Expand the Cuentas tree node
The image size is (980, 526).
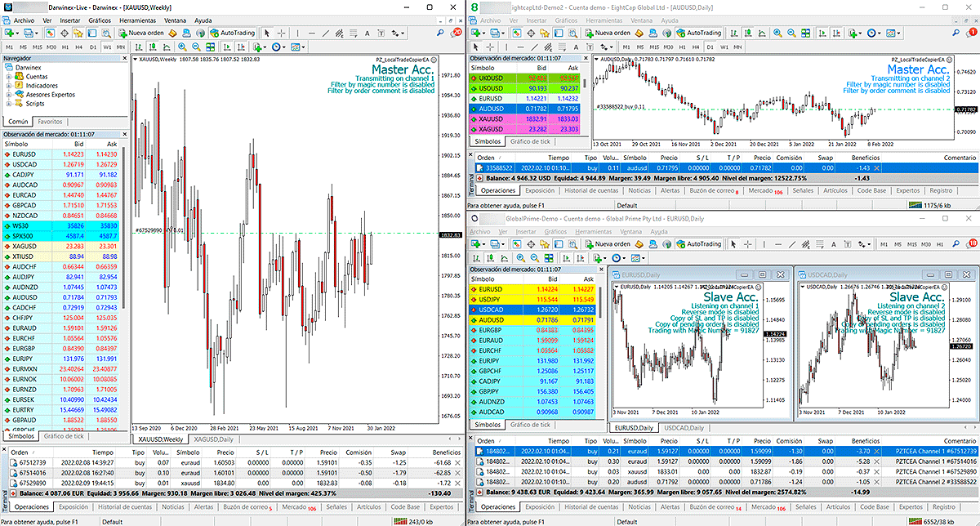(8, 76)
